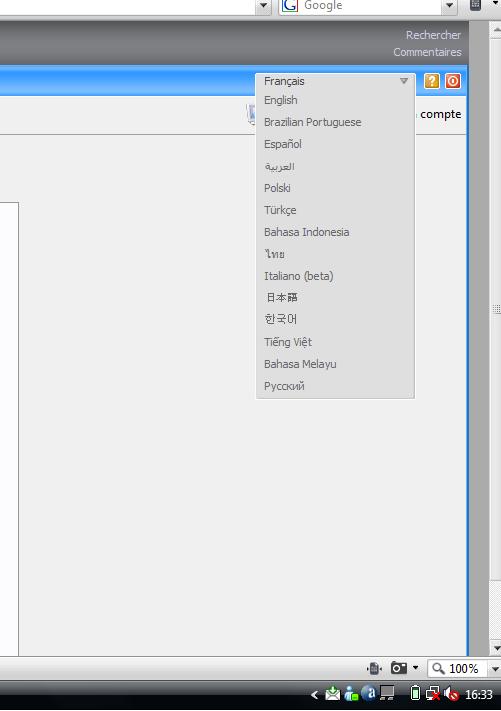Click the camera snapshot icon in status bar

coord(399,668)
